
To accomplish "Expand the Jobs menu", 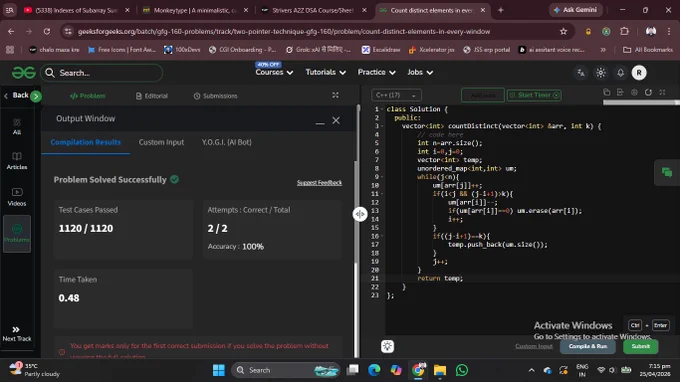I will coord(420,72).
